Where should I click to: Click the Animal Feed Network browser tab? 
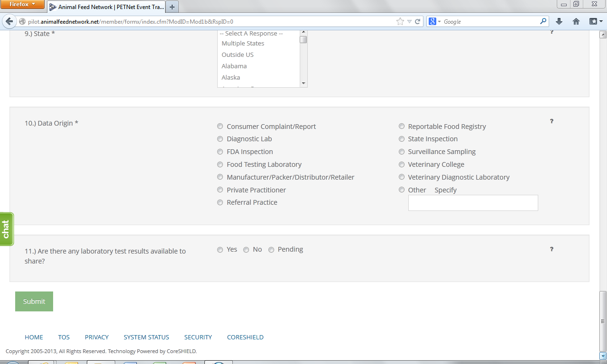pyautogui.click(x=107, y=7)
